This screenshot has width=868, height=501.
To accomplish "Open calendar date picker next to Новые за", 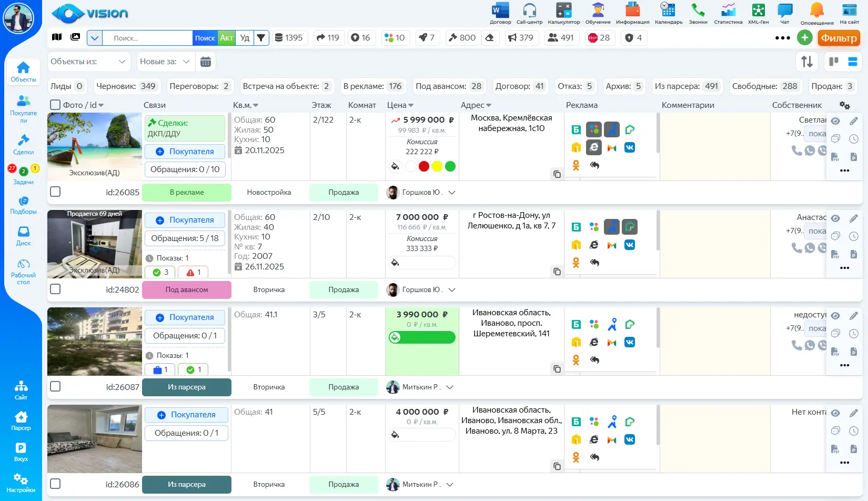I will point(206,62).
